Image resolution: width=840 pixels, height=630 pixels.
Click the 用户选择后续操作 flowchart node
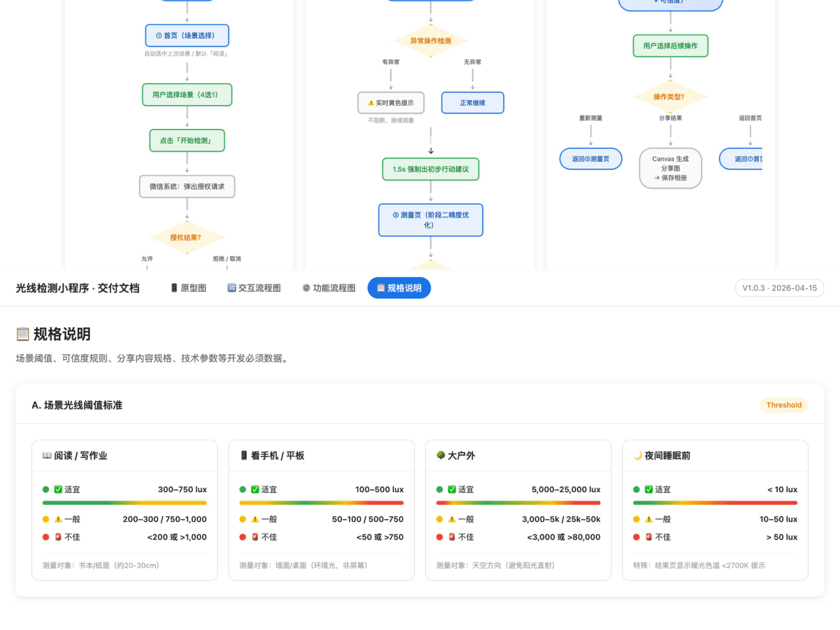(x=671, y=46)
